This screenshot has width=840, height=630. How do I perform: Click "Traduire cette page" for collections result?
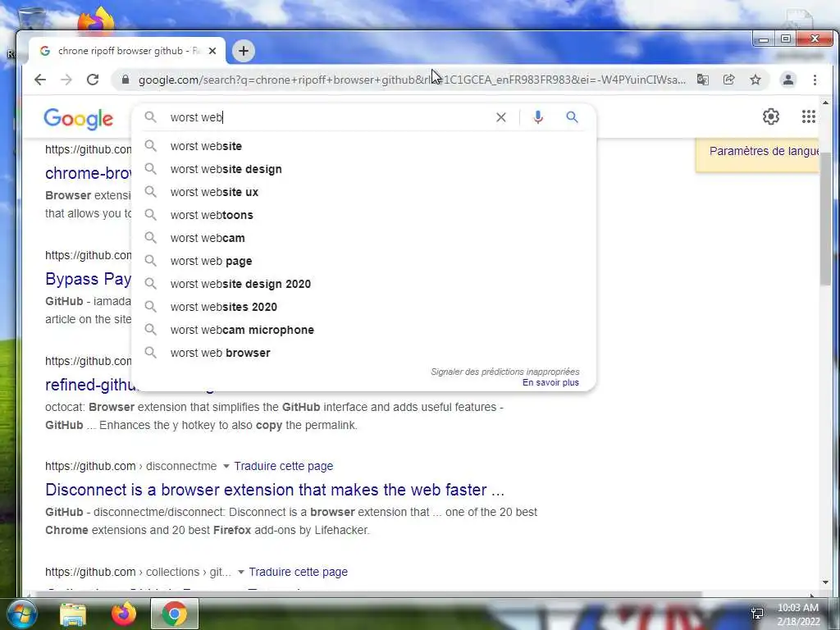(299, 572)
